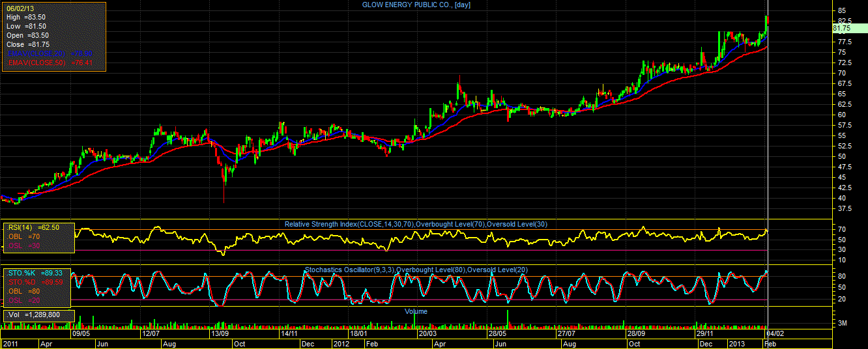Click the Relative Strength Index panel title

[416, 224]
